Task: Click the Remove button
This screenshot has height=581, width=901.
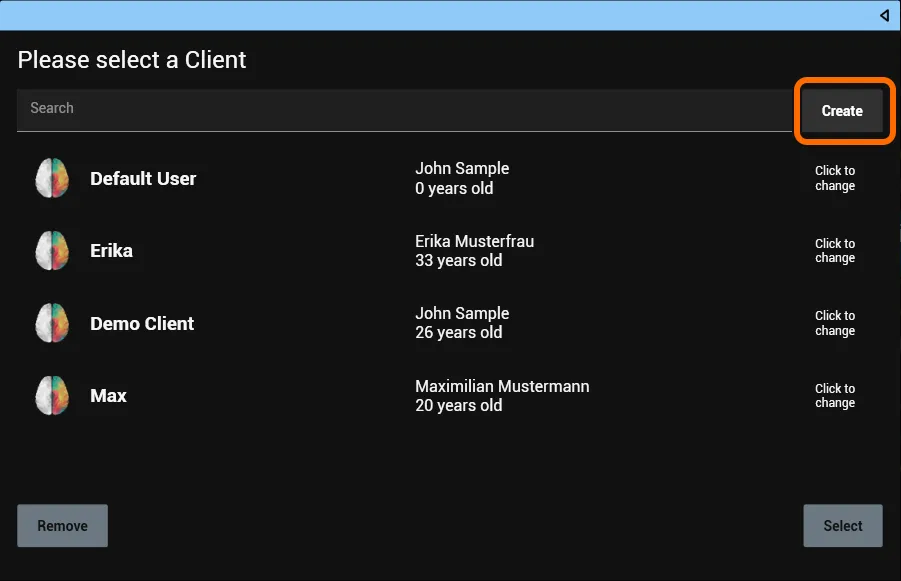Action: coord(63,525)
